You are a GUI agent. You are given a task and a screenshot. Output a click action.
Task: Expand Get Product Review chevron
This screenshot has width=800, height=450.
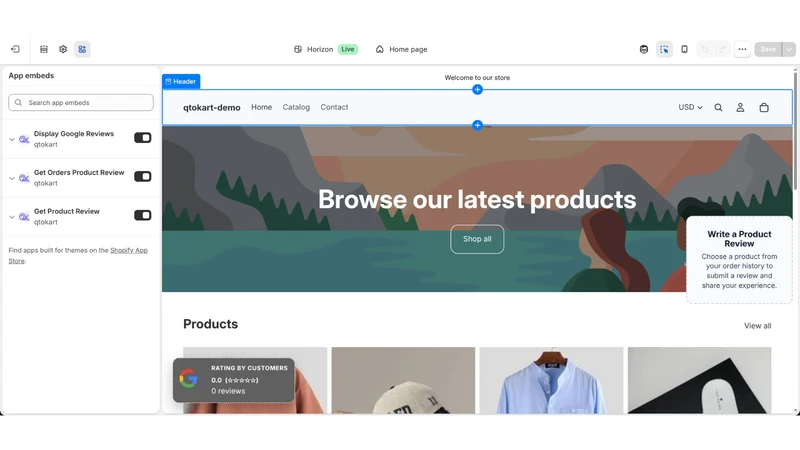click(12, 217)
